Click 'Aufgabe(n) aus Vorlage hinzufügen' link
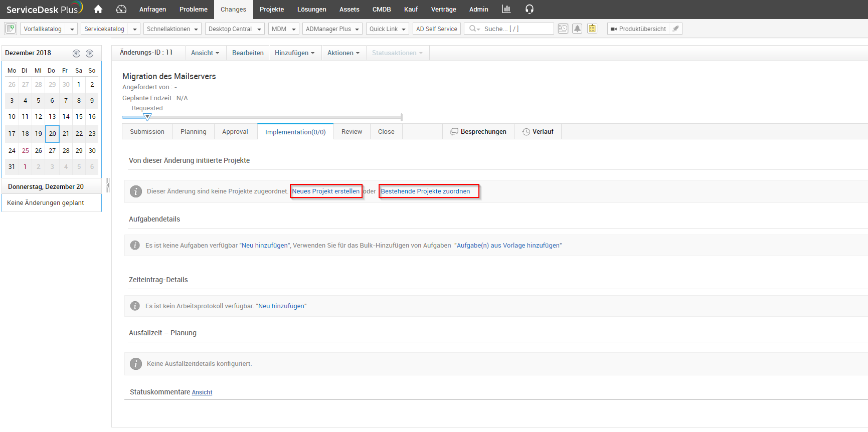The image size is (868, 432). [508, 246]
